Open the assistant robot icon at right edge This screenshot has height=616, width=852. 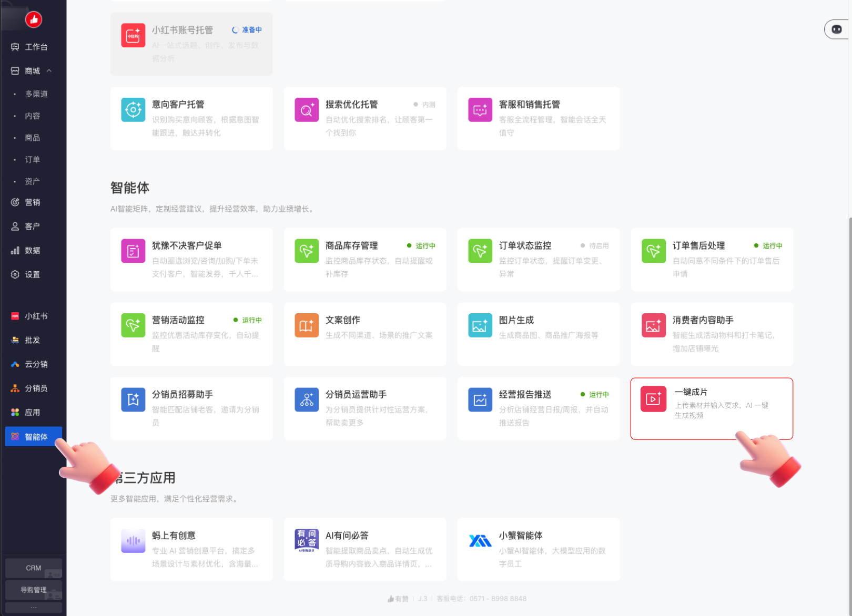[837, 29]
